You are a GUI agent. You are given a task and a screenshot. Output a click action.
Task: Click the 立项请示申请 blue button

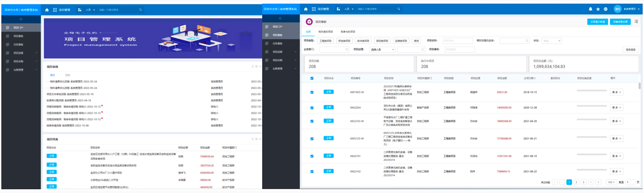598,22
